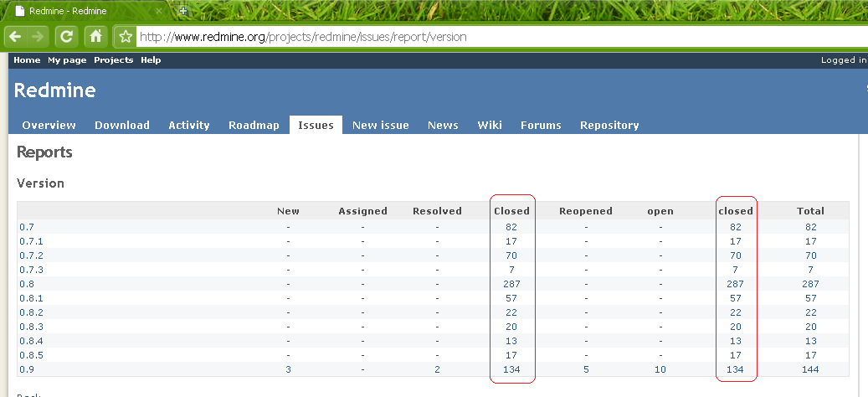868x397 pixels.
Task: Open version 0.7.3 link
Action: [x=31, y=270]
